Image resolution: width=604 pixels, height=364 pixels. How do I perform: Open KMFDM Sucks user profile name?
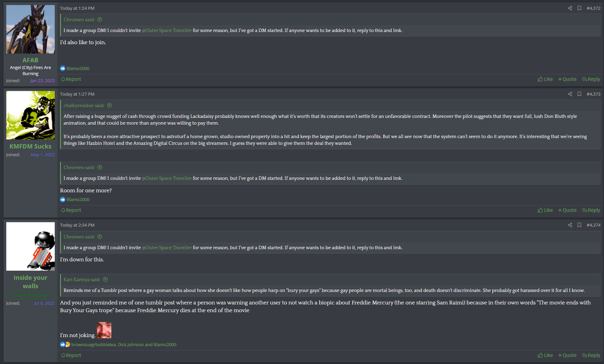pos(30,146)
